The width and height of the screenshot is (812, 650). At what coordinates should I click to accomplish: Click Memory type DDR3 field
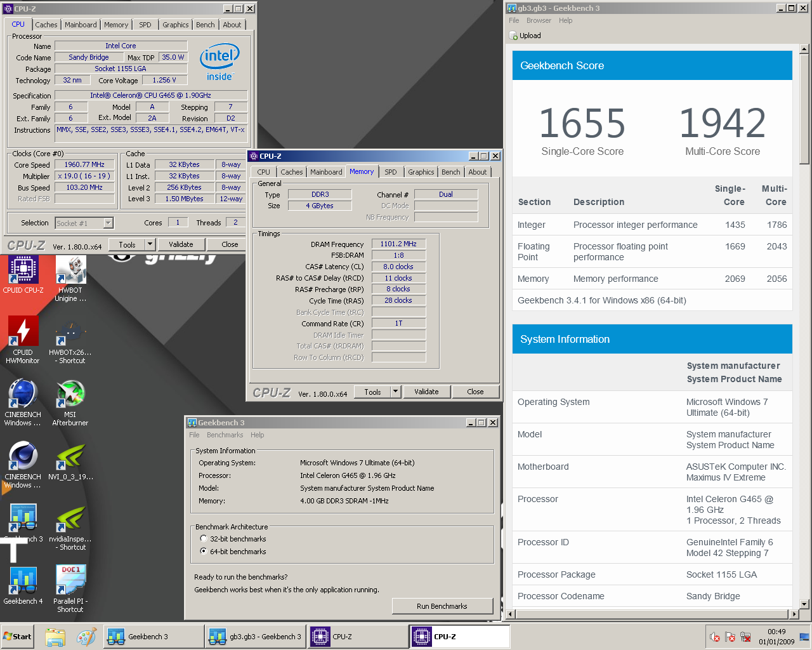point(320,194)
